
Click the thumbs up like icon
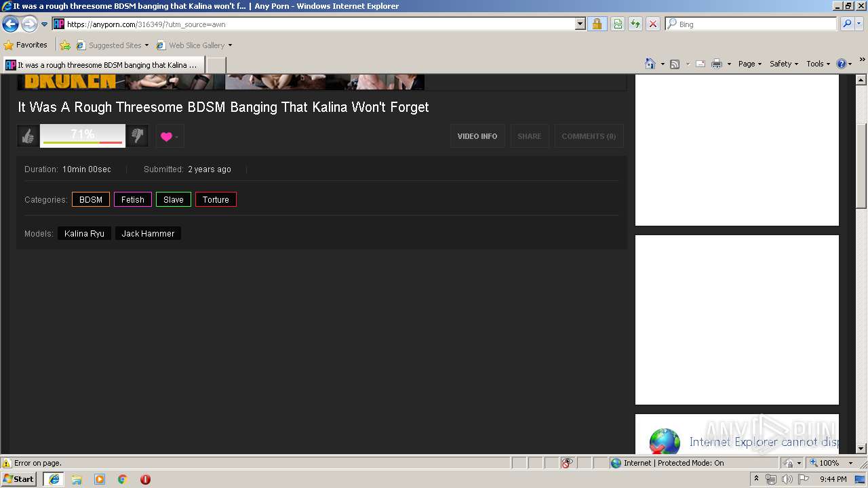28,136
